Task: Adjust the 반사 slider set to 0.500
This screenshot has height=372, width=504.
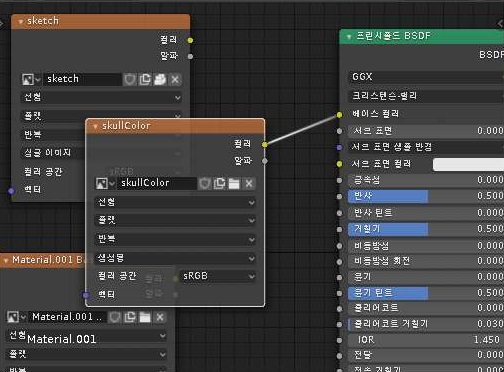Action: (x=426, y=196)
